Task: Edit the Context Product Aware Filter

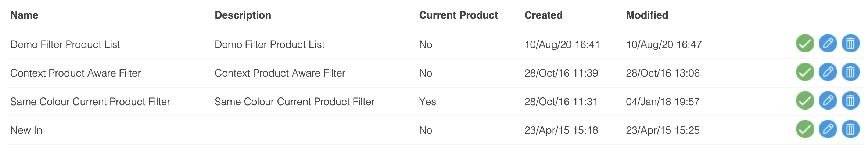Action: (x=828, y=72)
